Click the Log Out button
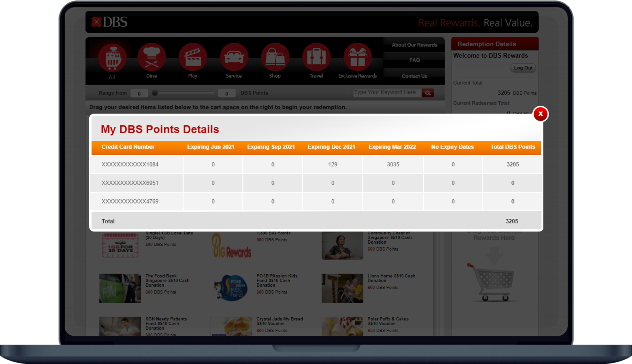Screen dimensions: 632x364 point(523,68)
